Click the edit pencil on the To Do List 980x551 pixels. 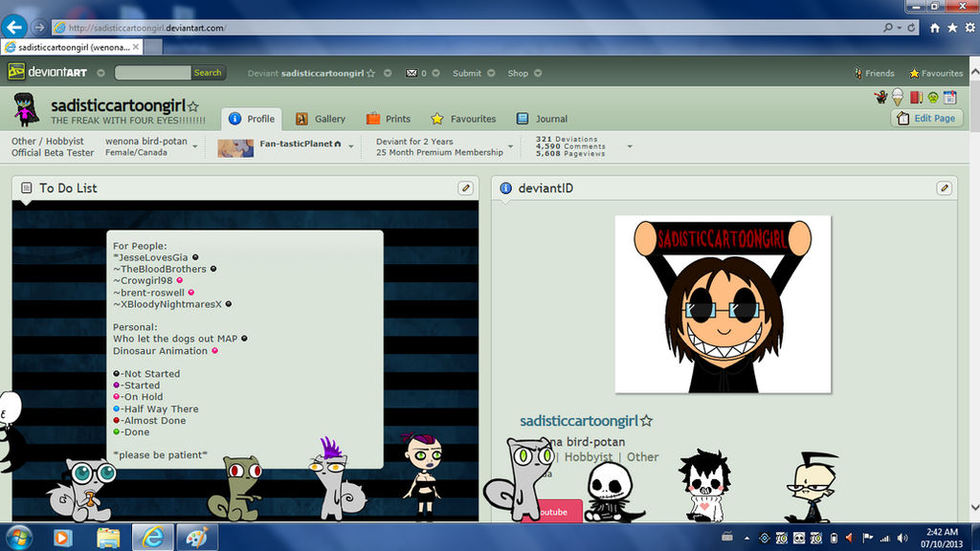(x=465, y=187)
